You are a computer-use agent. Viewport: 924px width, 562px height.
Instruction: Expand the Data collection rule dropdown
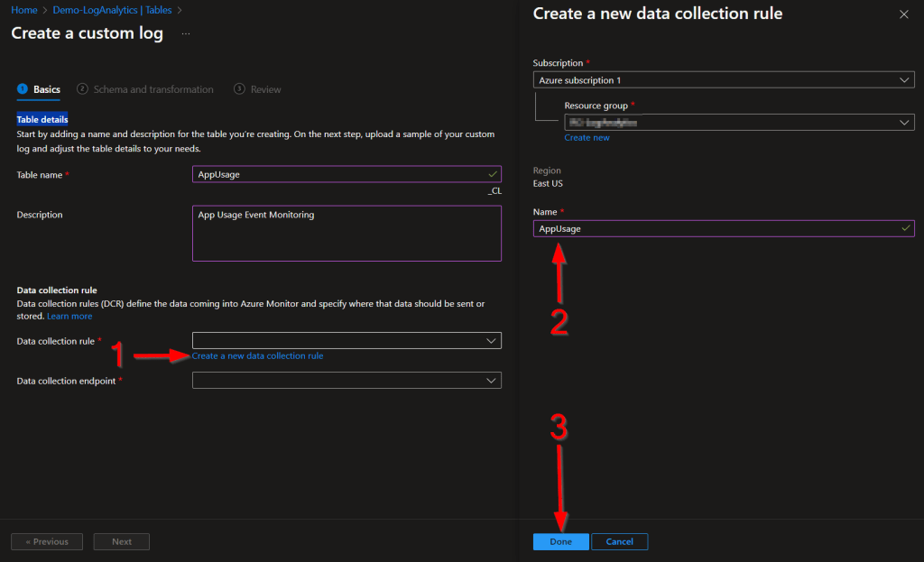click(346, 340)
